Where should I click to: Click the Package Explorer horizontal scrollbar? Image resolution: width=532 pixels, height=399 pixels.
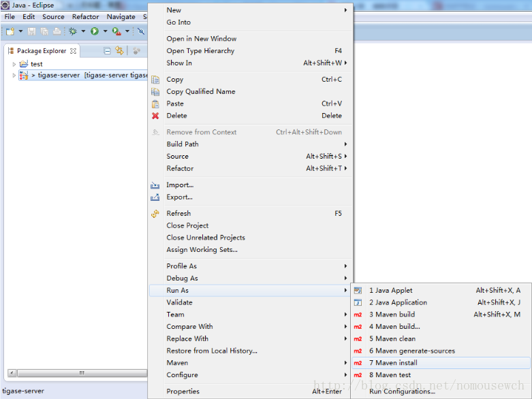pos(78,373)
